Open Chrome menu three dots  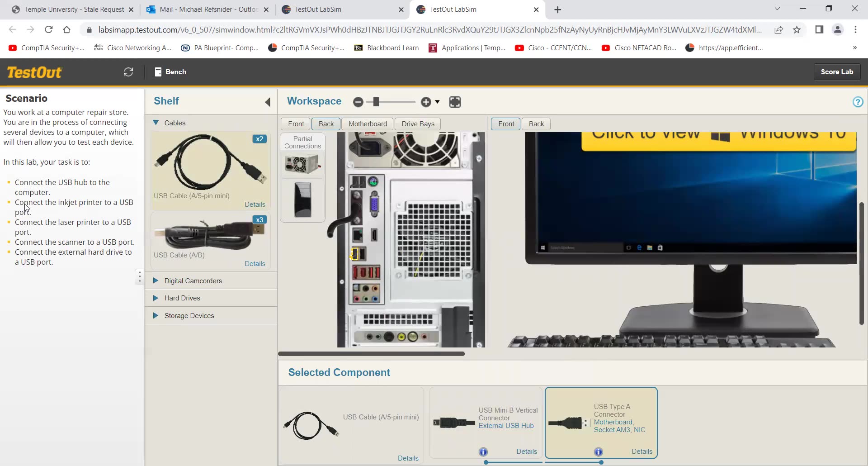point(855,29)
